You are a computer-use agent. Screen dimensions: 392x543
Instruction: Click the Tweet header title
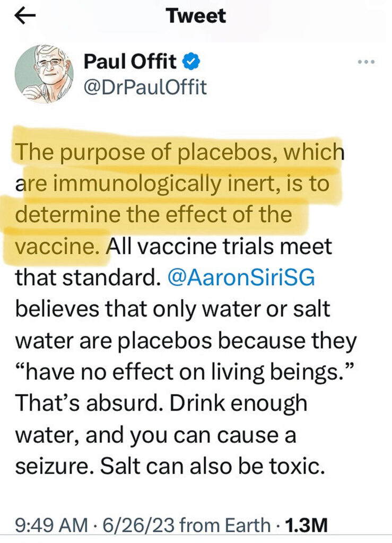196,16
